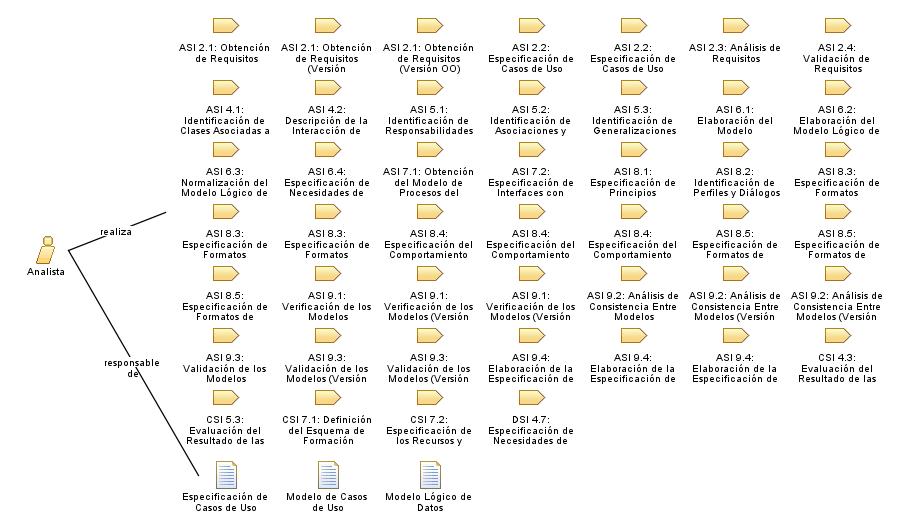Open the Modelo de Casos de Uso document

(x=327, y=474)
